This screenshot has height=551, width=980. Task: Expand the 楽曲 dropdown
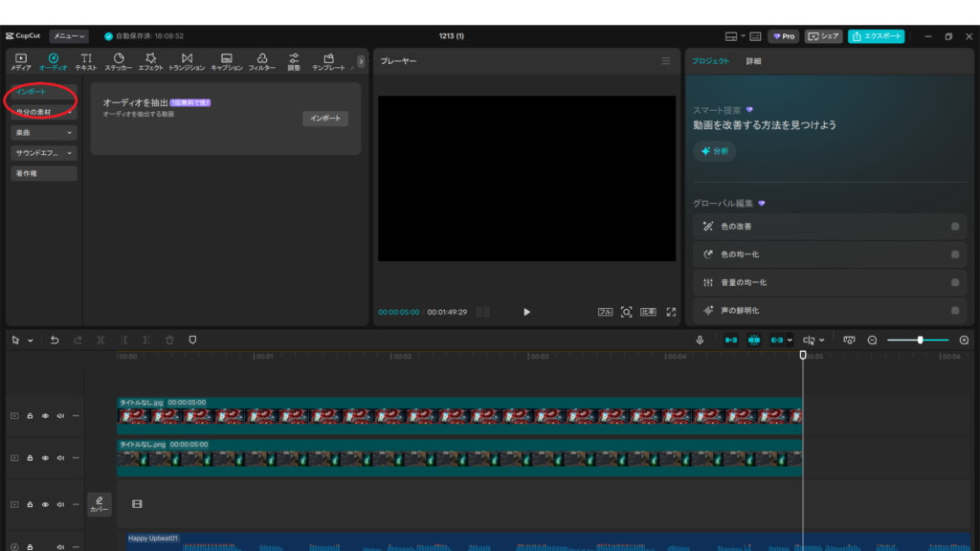[44, 132]
